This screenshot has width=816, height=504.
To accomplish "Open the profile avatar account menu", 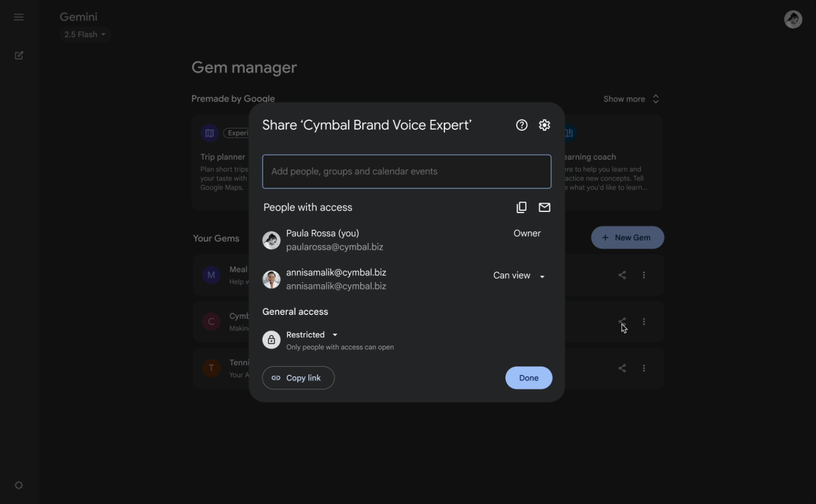I will pyautogui.click(x=793, y=19).
